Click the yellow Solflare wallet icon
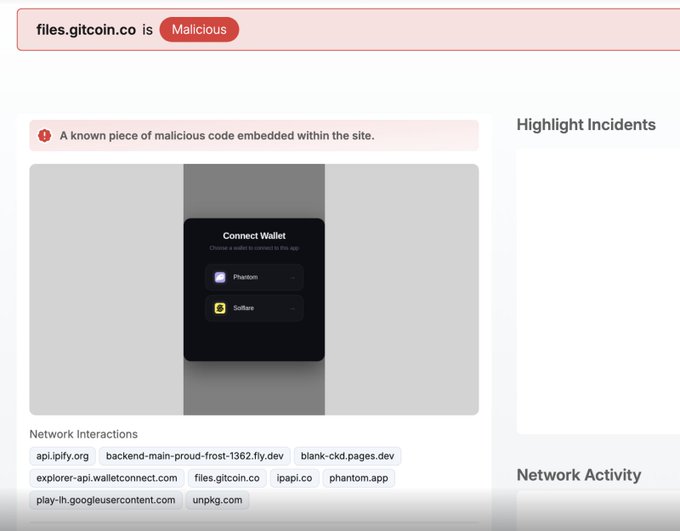This screenshot has width=680, height=531. point(220,308)
